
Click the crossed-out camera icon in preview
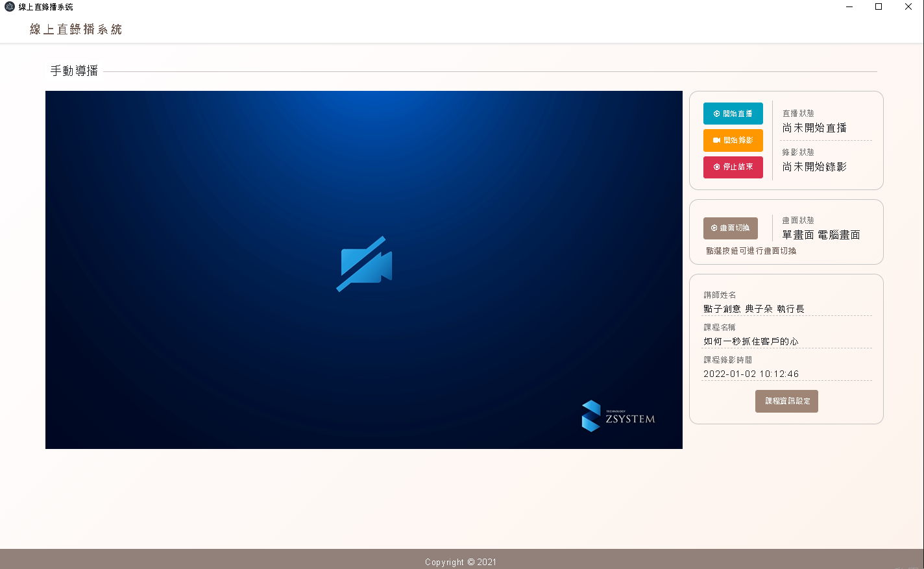364,264
